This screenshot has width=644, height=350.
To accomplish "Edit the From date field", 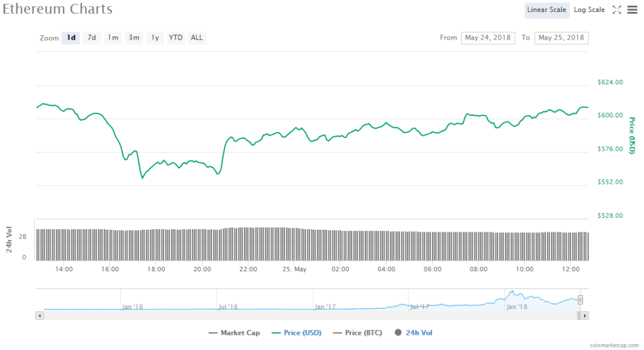I will click(x=488, y=38).
